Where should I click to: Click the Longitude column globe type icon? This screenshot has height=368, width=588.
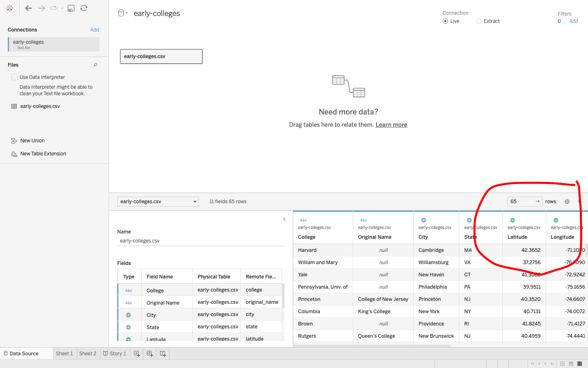(556, 220)
